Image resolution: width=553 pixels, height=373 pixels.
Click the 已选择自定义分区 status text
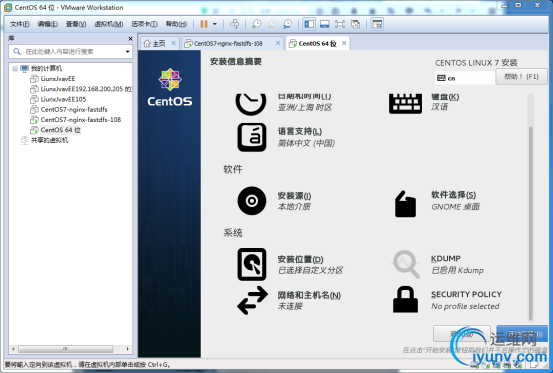click(310, 270)
